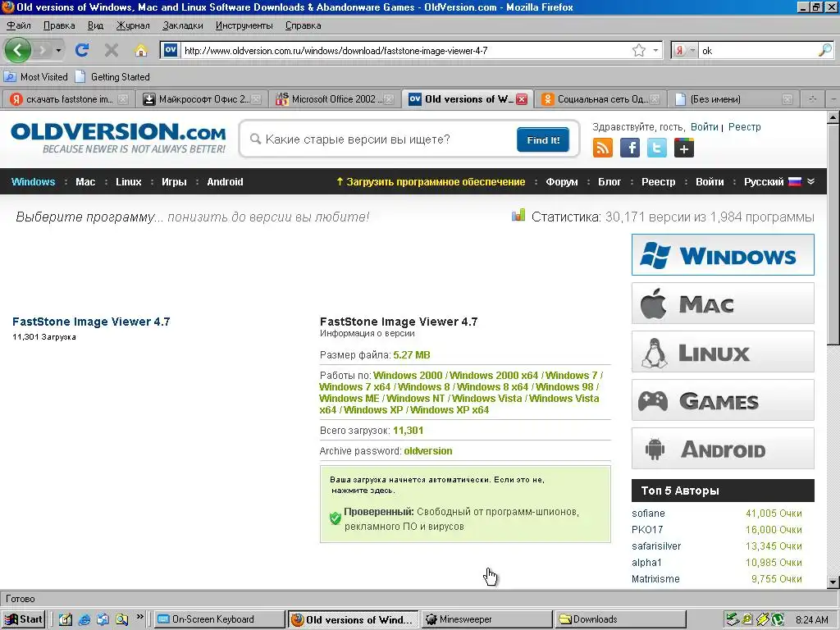Image resolution: width=840 pixels, height=630 pixels.
Task: Open the Facebook icon on OldVersion header
Action: pos(630,148)
